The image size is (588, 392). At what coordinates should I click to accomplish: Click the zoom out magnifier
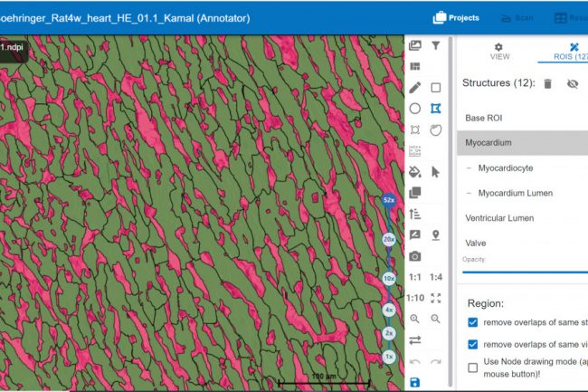[435, 319]
